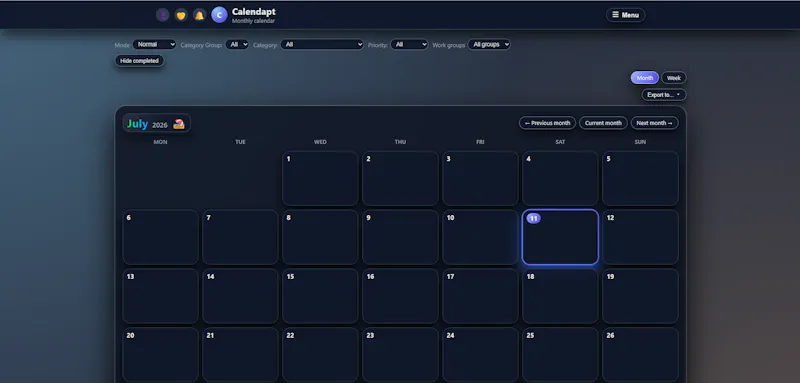Switch to Week view
This screenshot has width=800, height=383.
(x=674, y=78)
